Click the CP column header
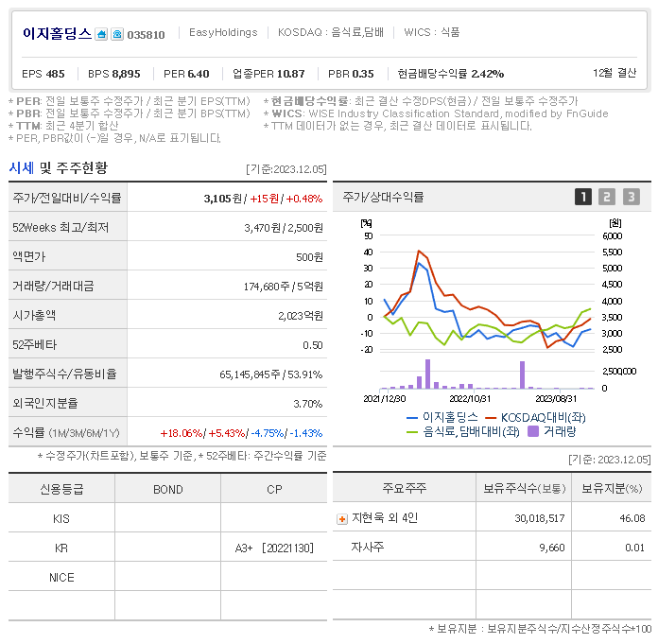 tap(274, 490)
